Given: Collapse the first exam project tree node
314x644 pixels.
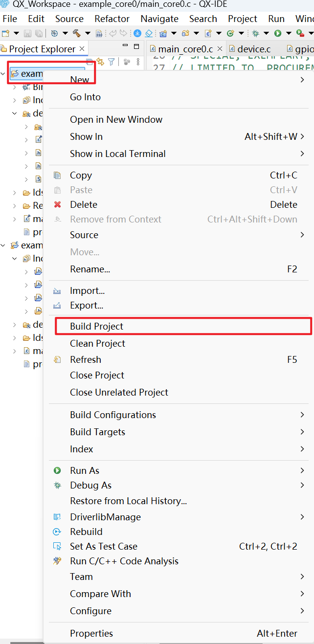Looking at the screenshot, I should tap(4, 74).
